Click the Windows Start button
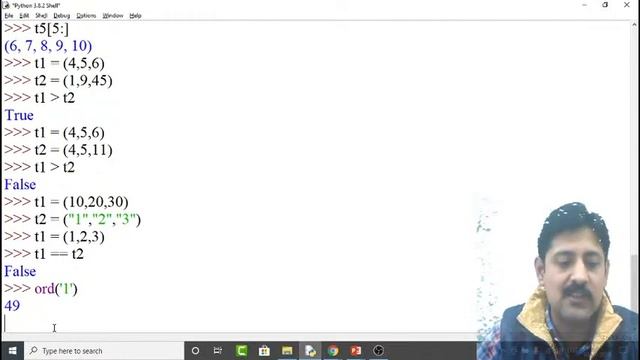The image size is (640, 360). click(x=12, y=351)
